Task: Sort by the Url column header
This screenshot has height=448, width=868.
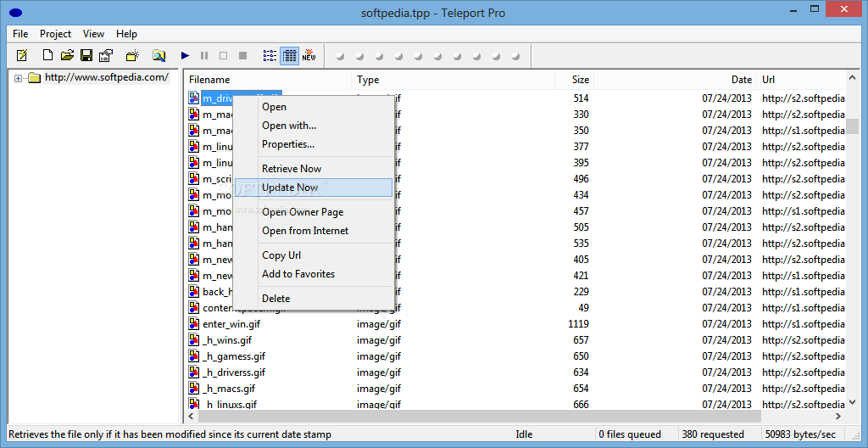Action: 801,80
